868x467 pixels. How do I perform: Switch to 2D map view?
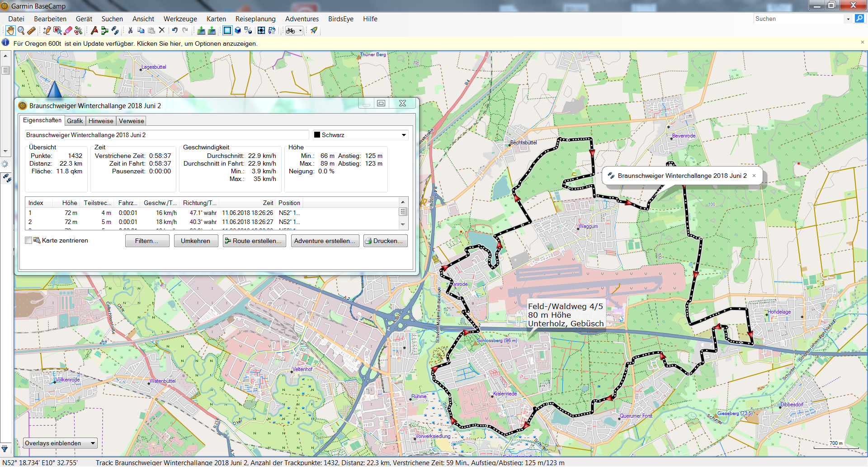227,31
